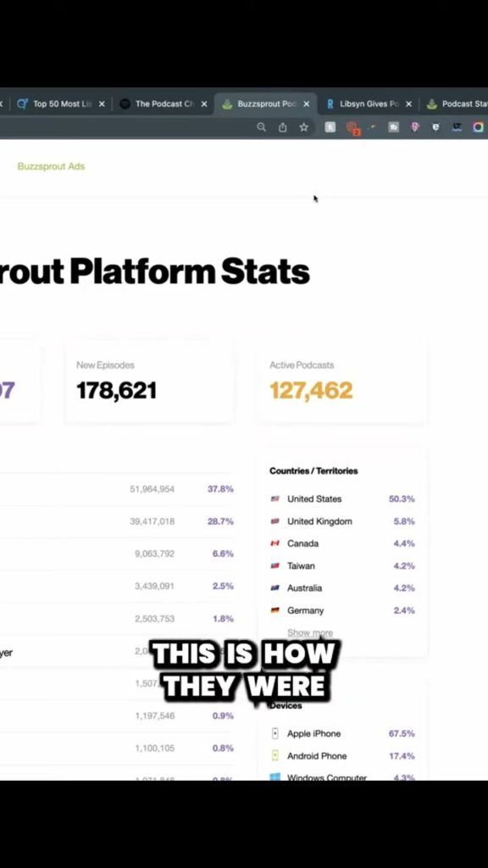Image resolution: width=488 pixels, height=868 pixels.
Task: Click the zoom magnifier icon in address bar
Action: tap(261, 127)
